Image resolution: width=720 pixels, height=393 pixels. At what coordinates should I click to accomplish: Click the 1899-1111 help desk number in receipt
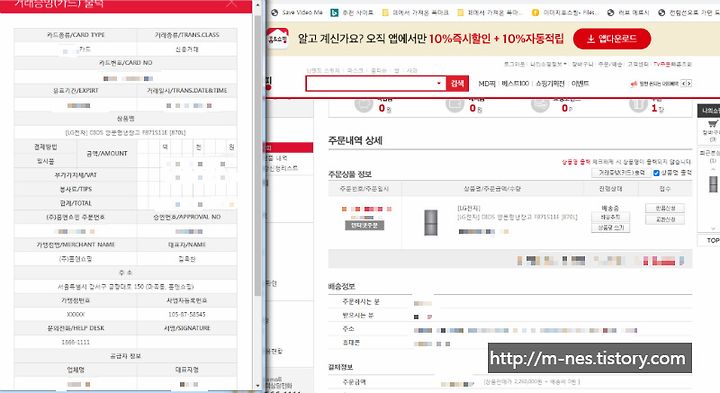[x=76, y=342]
